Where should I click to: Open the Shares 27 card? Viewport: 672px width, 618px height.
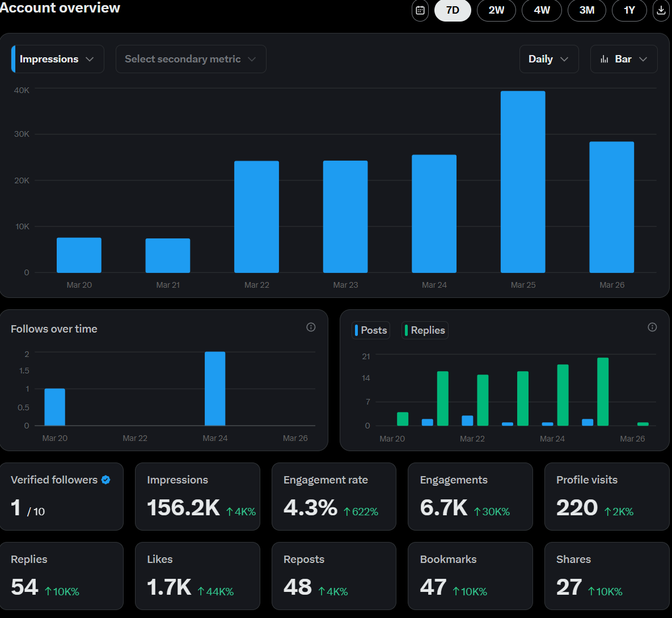pos(607,576)
